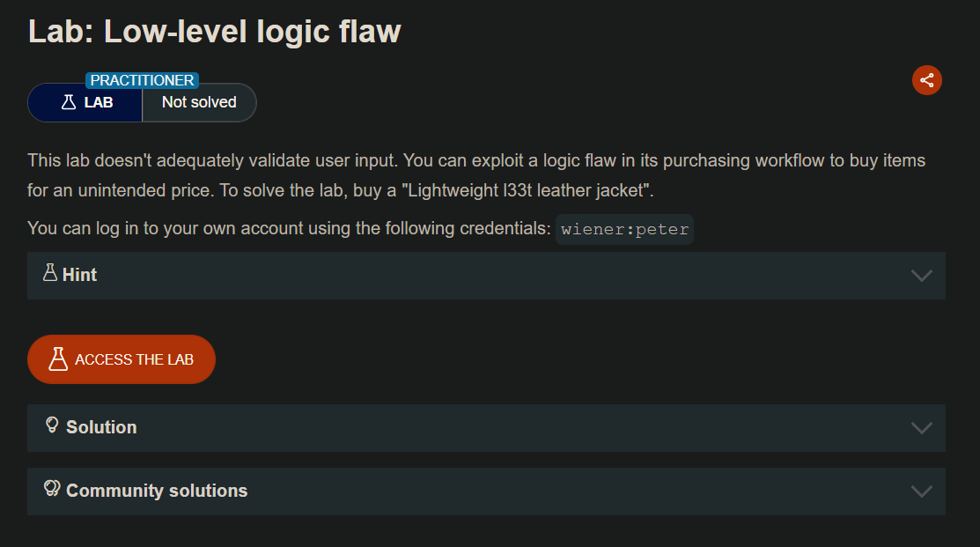Click the flask icon in LAB badge

click(69, 102)
